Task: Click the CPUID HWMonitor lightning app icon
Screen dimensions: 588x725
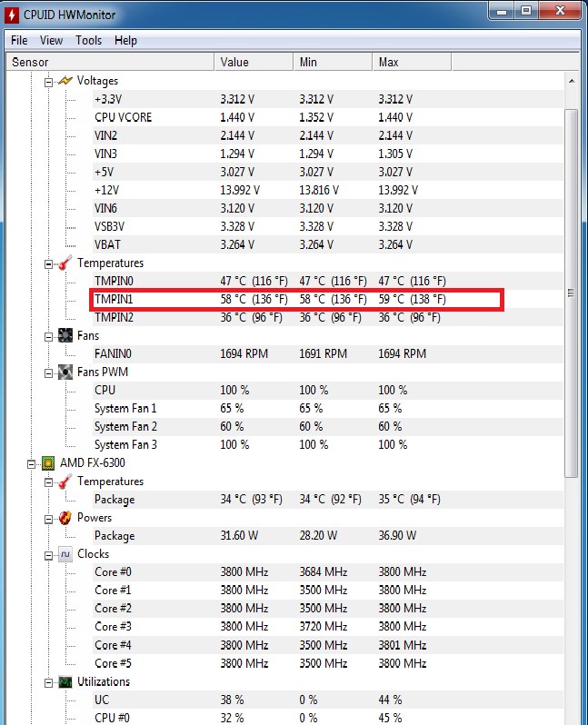Action: 12,15
